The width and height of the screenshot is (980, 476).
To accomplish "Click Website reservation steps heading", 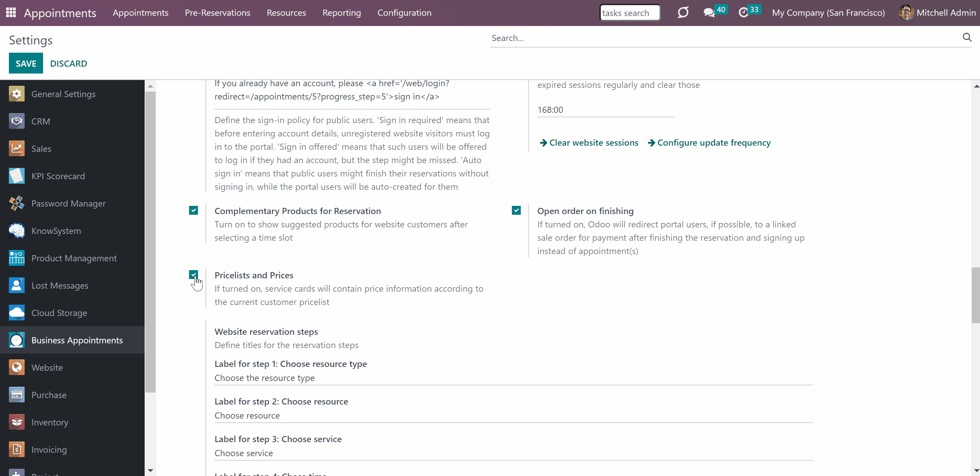I will click(x=266, y=331).
